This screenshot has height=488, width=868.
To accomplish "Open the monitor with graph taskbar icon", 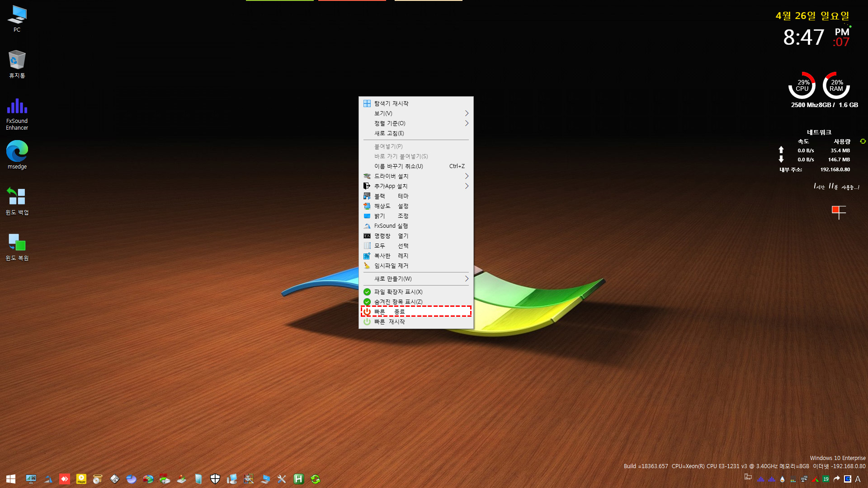I will tap(31, 479).
